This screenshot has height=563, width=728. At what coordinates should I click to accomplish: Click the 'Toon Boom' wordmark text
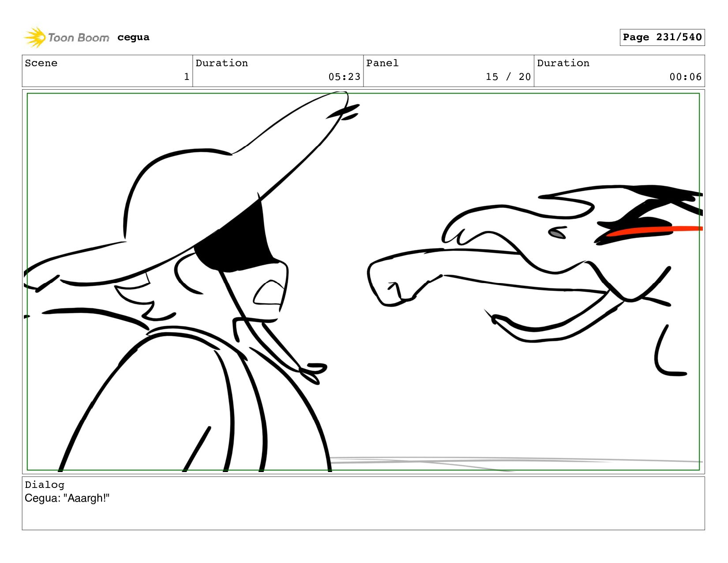point(79,38)
